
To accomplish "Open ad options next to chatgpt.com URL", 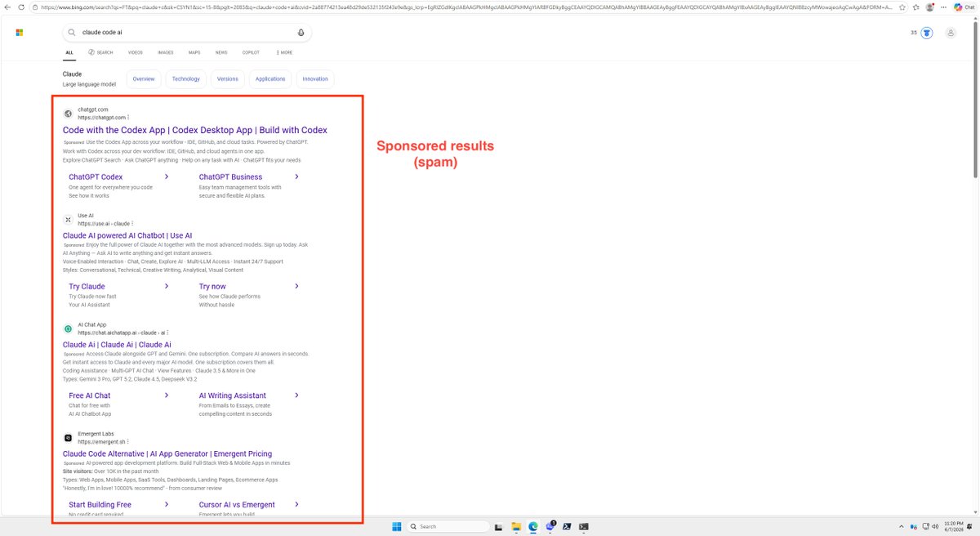I will [x=128, y=118].
